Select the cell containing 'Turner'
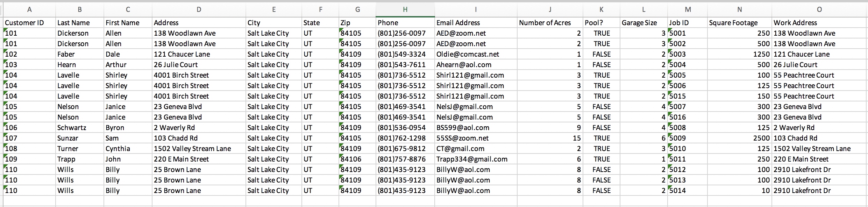 [80, 149]
